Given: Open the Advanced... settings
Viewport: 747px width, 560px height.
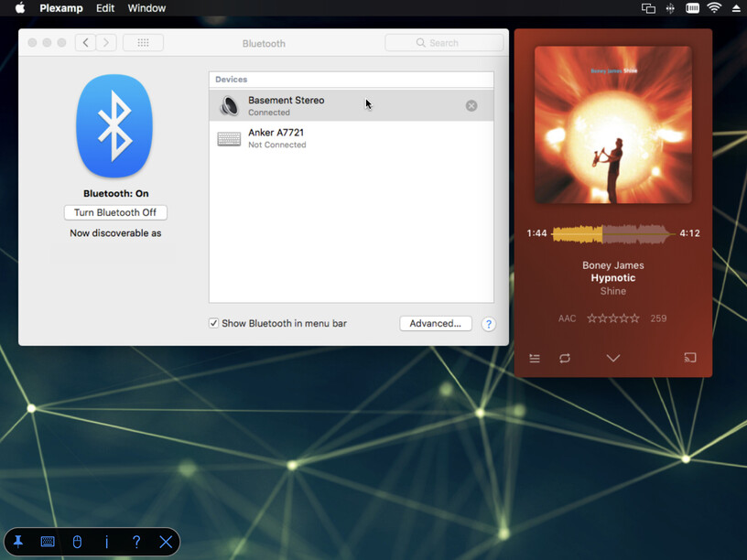Looking at the screenshot, I should [436, 323].
